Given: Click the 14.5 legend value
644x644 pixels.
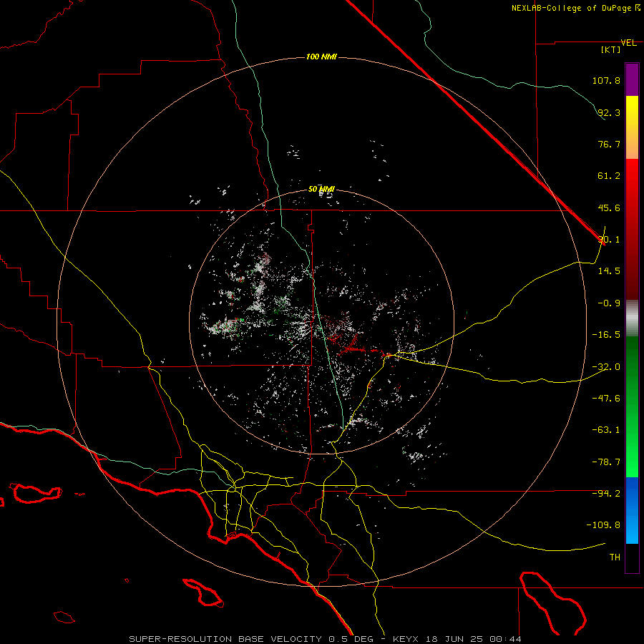Looking at the screenshot, I should pyautogui.click(x=609, y=271).
